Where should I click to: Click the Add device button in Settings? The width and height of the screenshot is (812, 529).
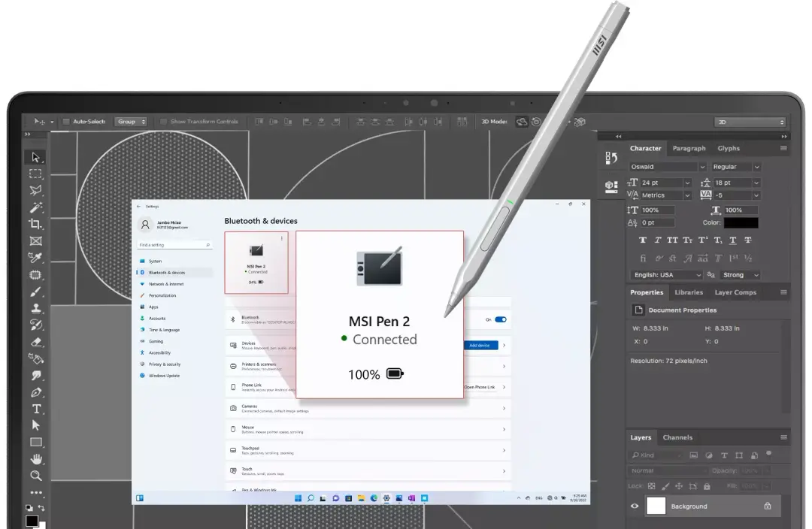[x=480, y=345]
